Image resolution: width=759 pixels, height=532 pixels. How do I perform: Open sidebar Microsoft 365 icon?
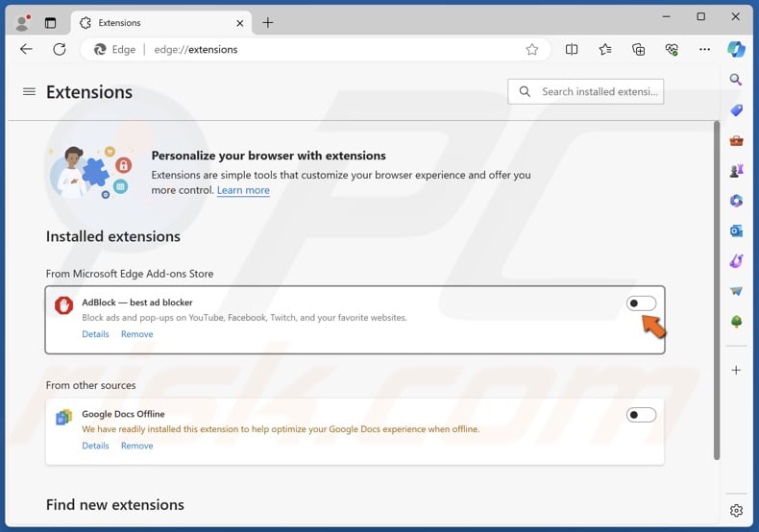point(736,201)
